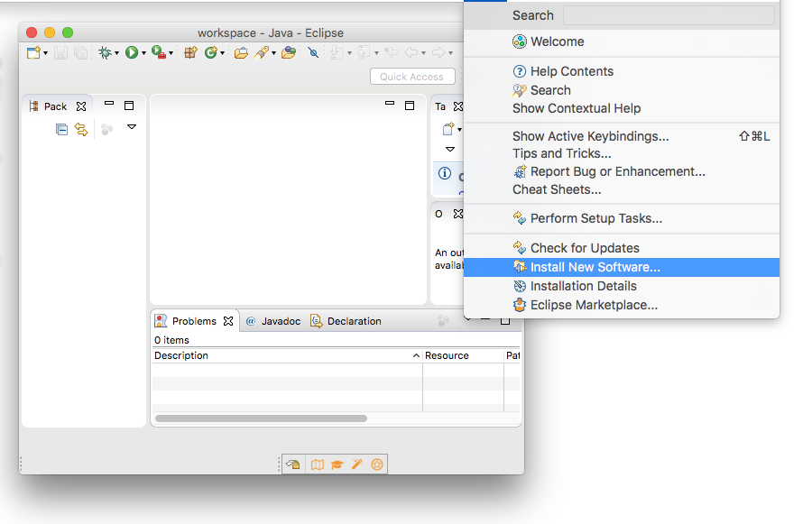Click the Save disk icon
The height and width of the screenshot is (524, 812).
(x=60, y=53)
